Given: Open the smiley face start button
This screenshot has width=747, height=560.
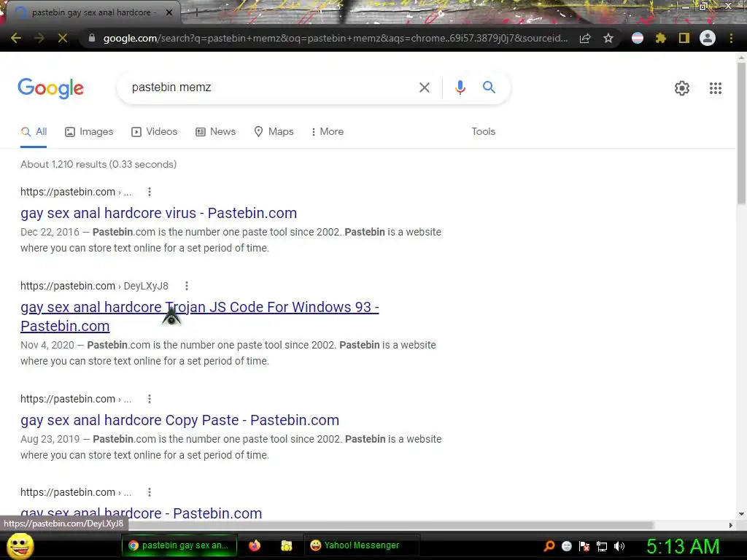Looking at the screenshot, I should (20, 545).
